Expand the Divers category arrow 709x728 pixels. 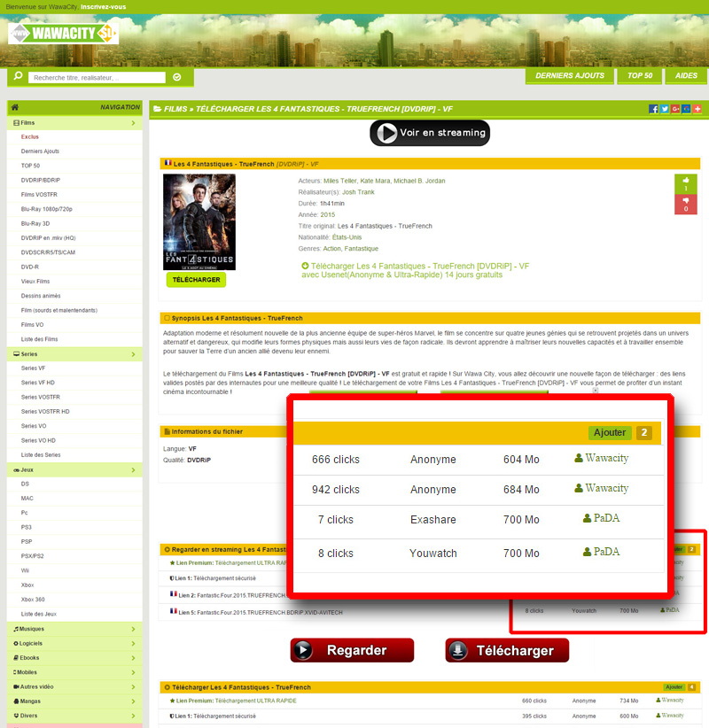pyautogui.click(x=133, y=716)
